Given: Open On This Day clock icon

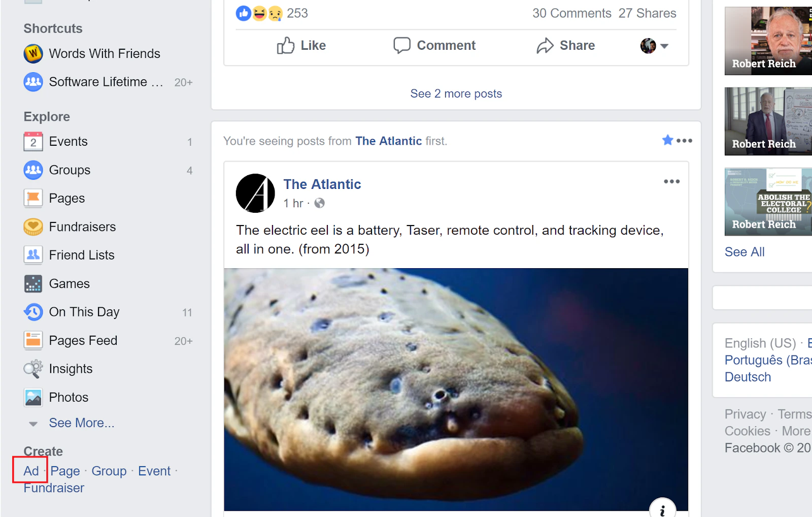Looking at the screenshot, I should (x=33, y=312).
